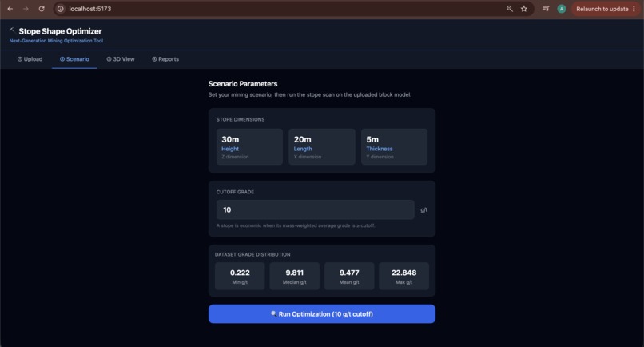Select the Scenario tab
Image resolution: width=644 pixels, height=347 pixels.
point(74,59)
